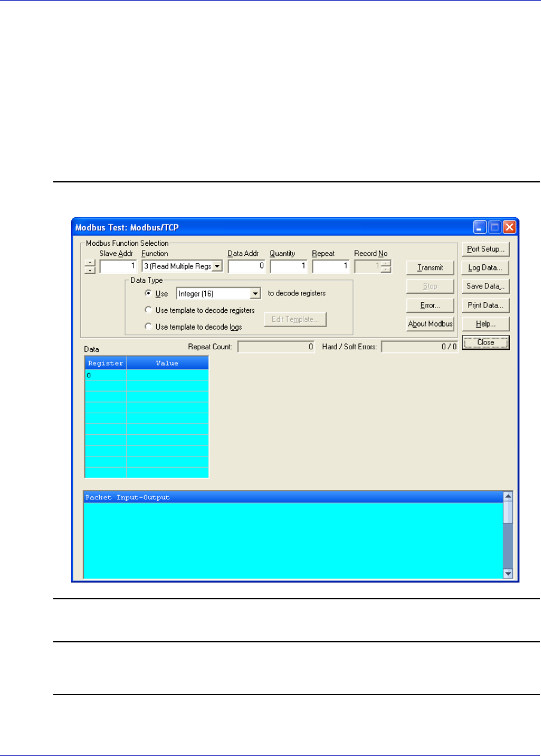This screenshot has height=756, width=541.
Task: Click the Value column header
Action: (168, 363)
